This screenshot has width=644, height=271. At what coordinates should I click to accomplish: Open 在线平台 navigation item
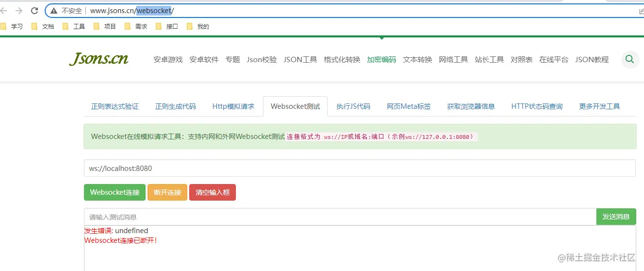554,59
